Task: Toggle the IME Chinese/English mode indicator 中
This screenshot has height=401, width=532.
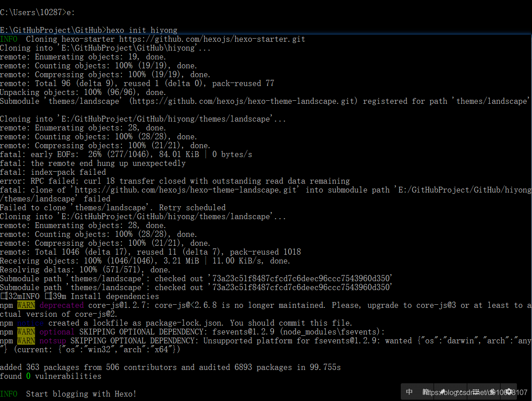Action: 409,392
